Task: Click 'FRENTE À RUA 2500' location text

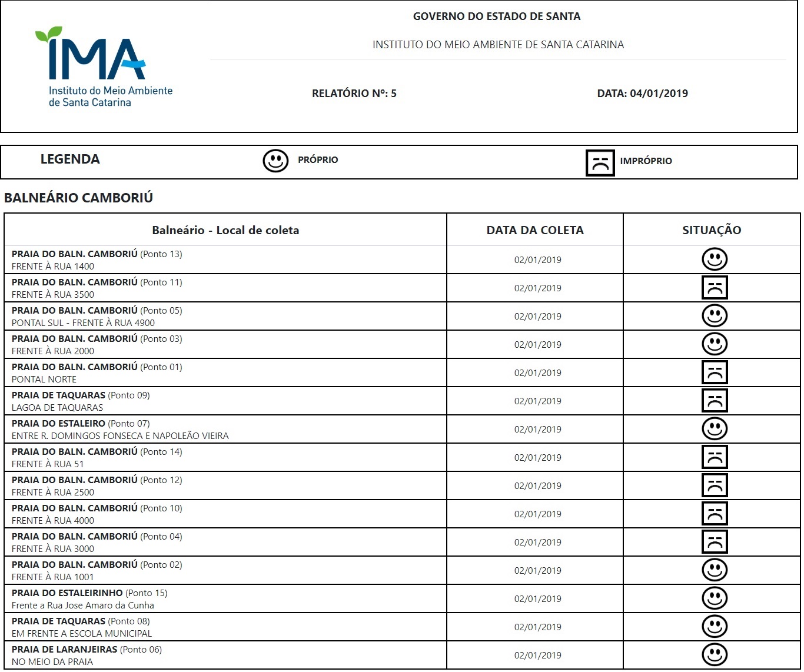Action: 53,492
